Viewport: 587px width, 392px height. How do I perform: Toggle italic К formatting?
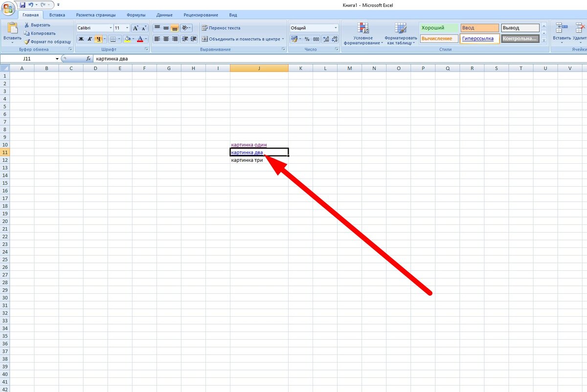click(x=90, y=39)
